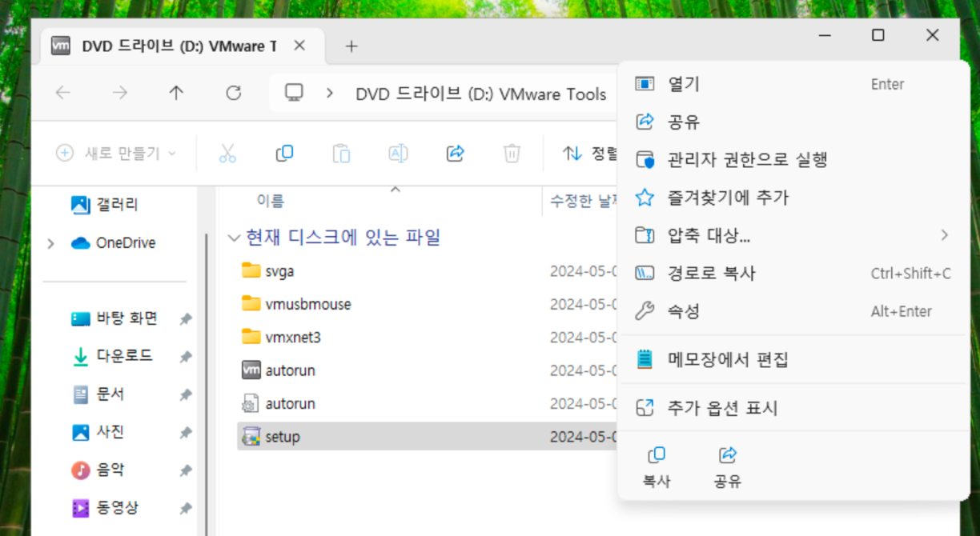This screenshot has height=536, width=980.
Task: Expand the address bar breadcrumb chevron
Action: [330, 94]
